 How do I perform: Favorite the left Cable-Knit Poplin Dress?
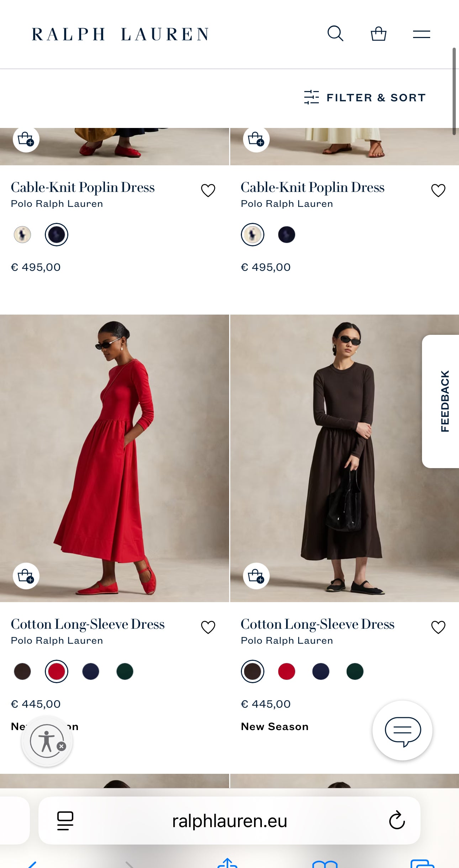click(208, 191)
